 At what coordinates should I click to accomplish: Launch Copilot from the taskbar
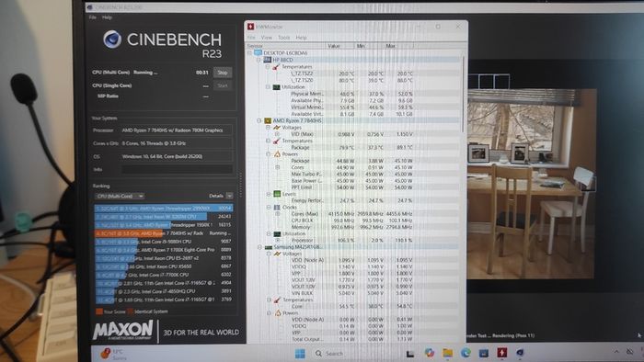coord(430,353)
